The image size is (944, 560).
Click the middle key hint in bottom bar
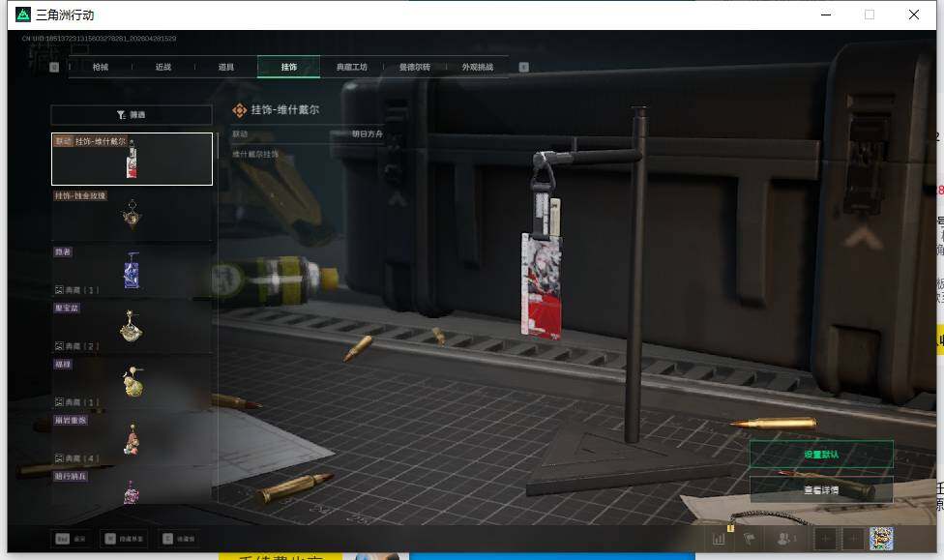click(124, 539)
